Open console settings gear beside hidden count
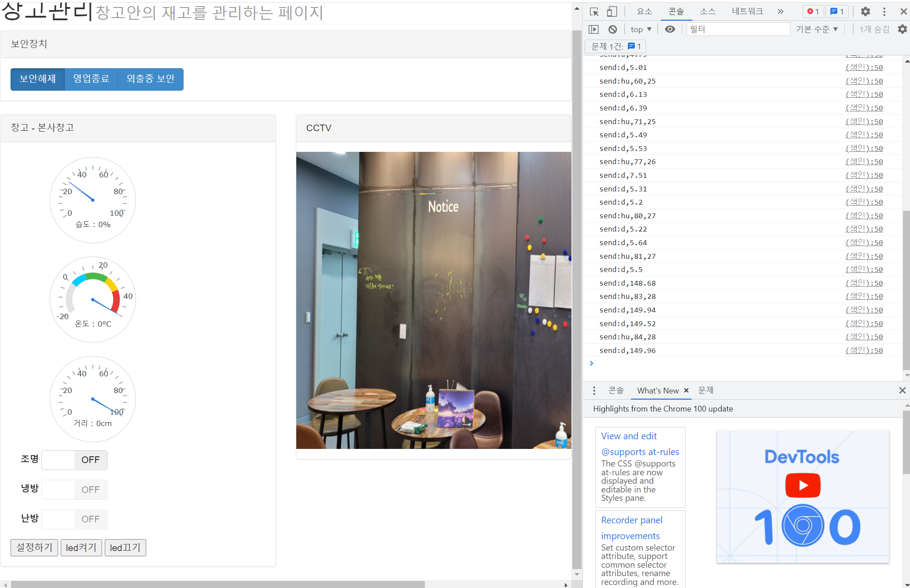Viewport: 910px width, 588px height. tap(902, 29)
